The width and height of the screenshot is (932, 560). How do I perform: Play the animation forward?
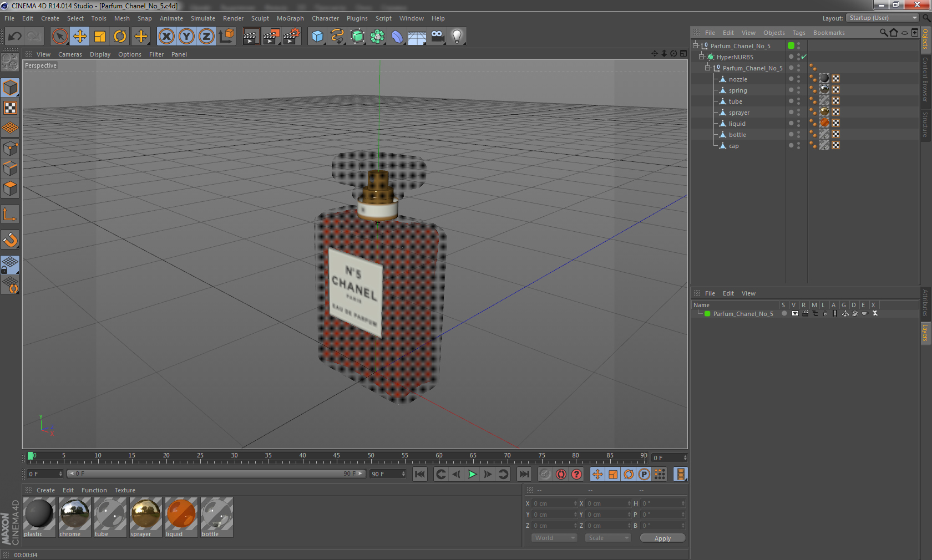[x=472, y=474]
